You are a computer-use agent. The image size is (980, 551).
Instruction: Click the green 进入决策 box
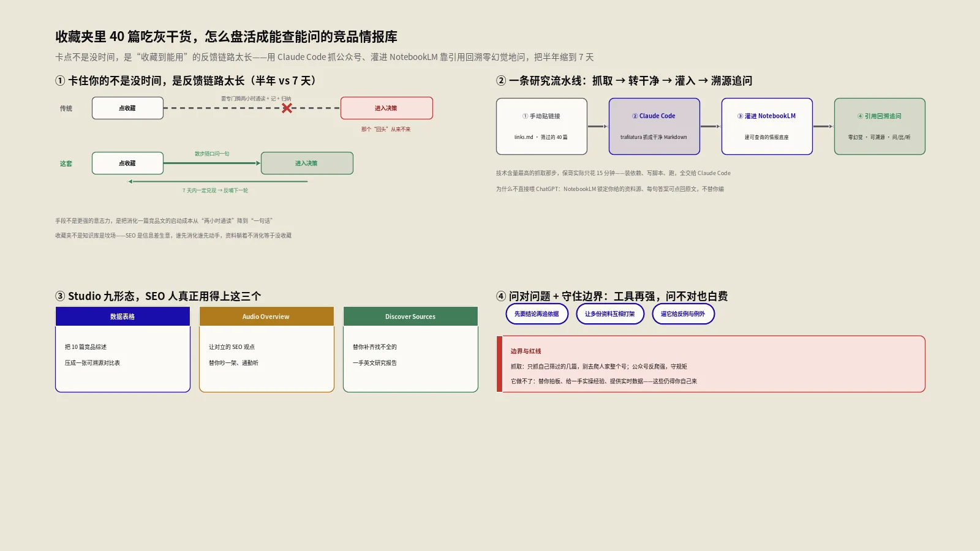(x=307, y=163)
